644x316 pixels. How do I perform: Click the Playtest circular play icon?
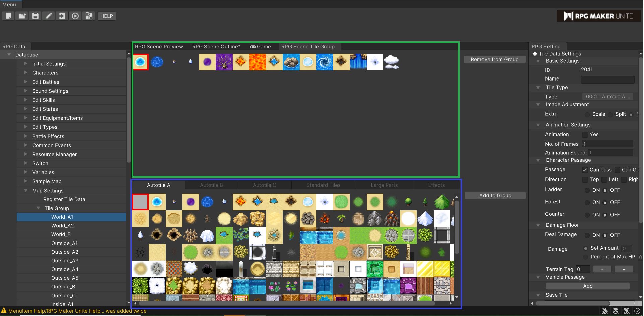tap(75, 16)
